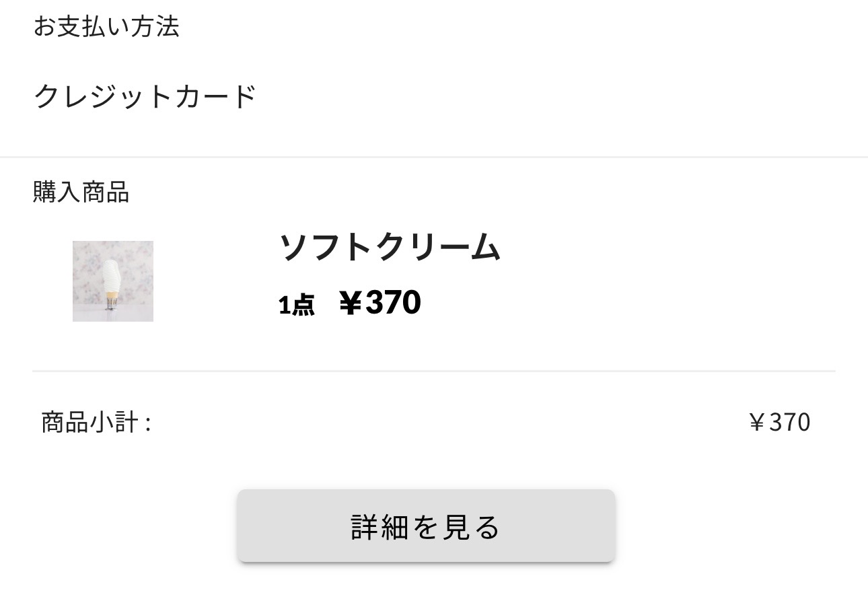Click the bold ￥370 item price

pos(379,302)
